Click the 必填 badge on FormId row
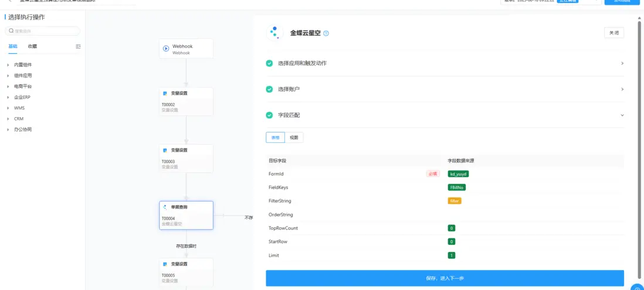 pyautogui.click(x=433, y=174)
